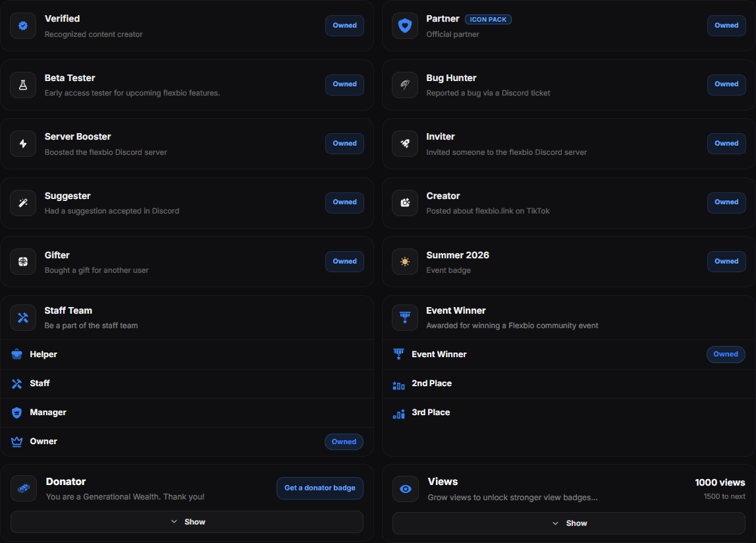Image resolution: width=756 pixels, height=543 pixels.
Task: Click 'Recognized content creator' description
Action: (x=94, y=34)
